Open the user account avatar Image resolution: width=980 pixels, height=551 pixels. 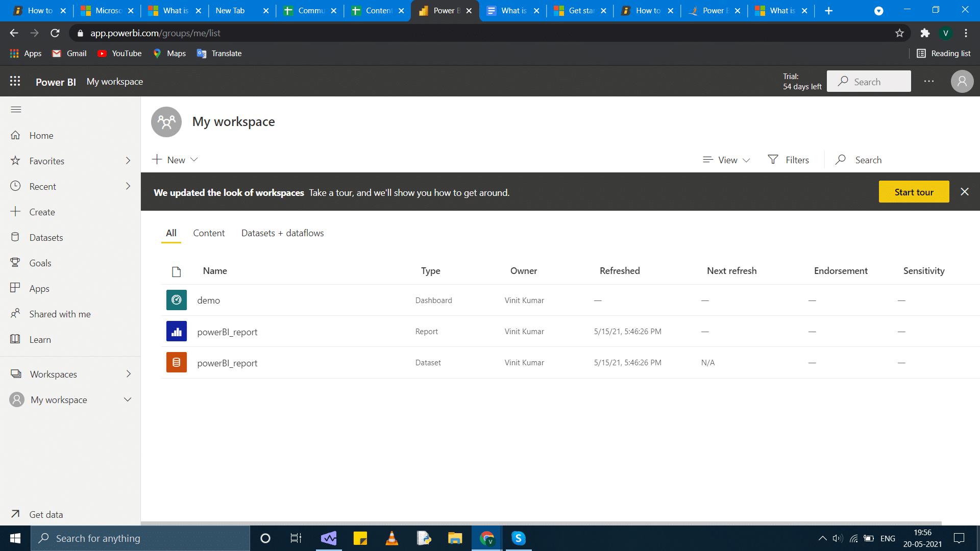tap(962, 81)
